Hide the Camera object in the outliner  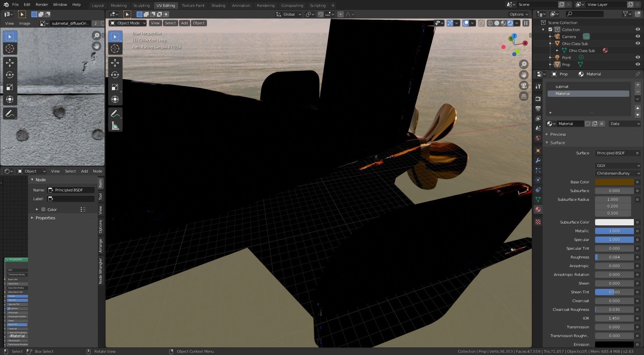click(638, 37)
